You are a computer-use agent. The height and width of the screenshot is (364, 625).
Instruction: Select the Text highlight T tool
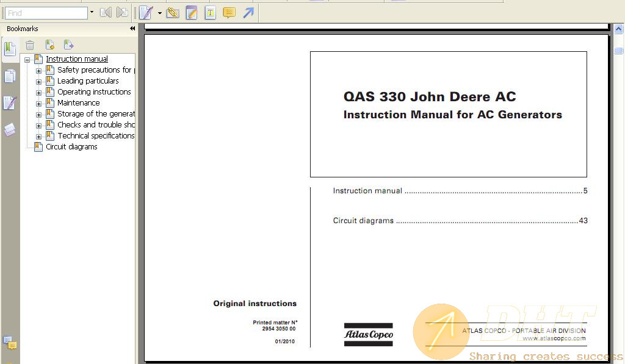(210, 13)
